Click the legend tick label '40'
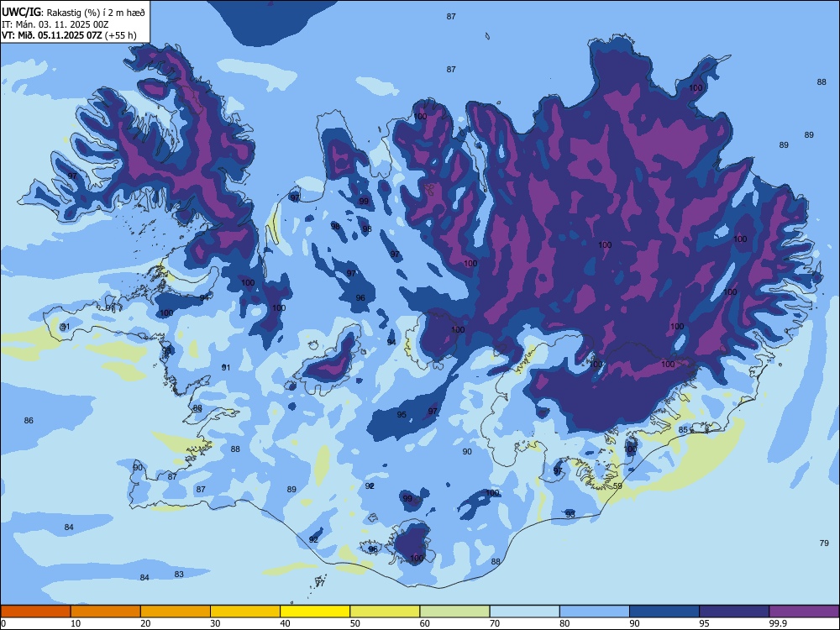Image resolution: width=840 pixels, height=630 pixels. pos(286,623)
